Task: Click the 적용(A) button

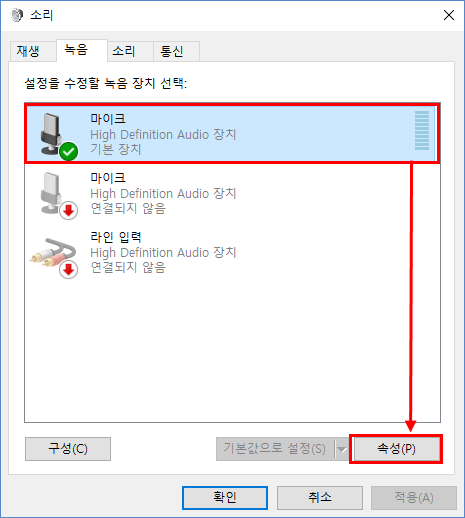Action: (414, 498)
